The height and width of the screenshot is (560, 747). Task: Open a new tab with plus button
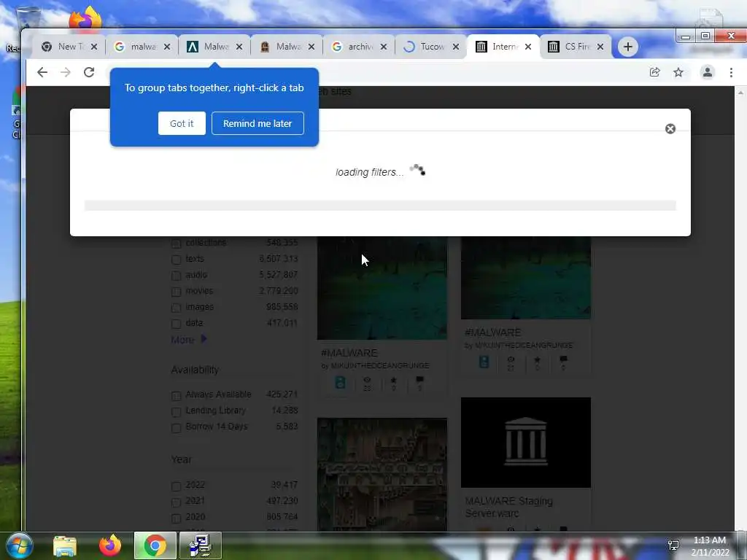click(628, 47)
